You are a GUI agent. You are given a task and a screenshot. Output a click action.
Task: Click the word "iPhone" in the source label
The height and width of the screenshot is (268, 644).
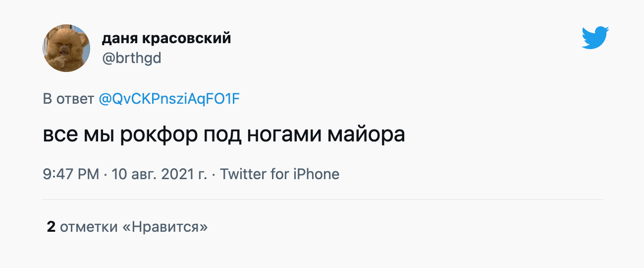[x=317, y=175]
